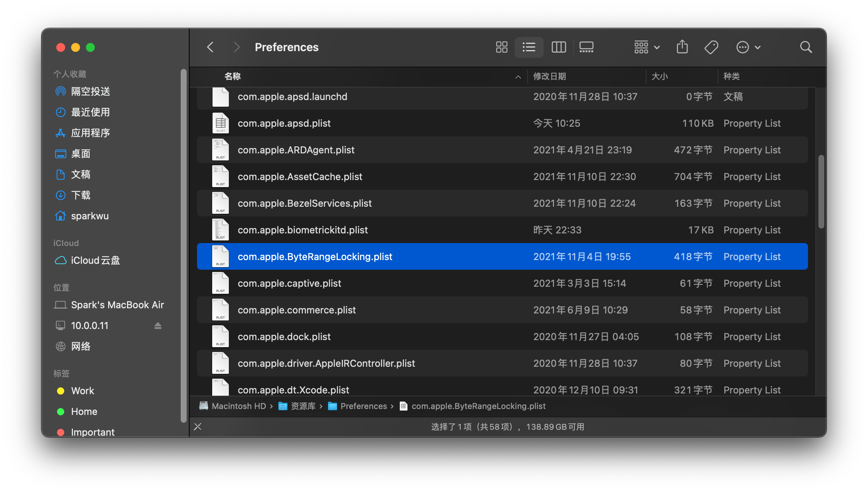Open 应用程序 in the sidebar
Image resolution: width=868 pixels, height=492 pixels.
(90, 133)
